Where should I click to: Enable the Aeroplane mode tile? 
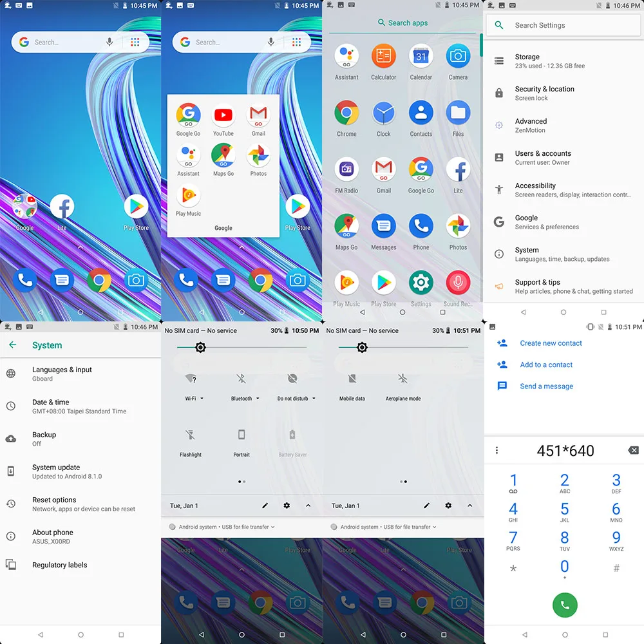[403, 378]
